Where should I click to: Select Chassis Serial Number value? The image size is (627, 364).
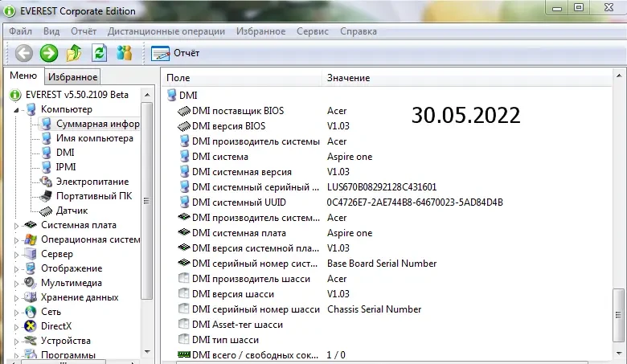375,309
